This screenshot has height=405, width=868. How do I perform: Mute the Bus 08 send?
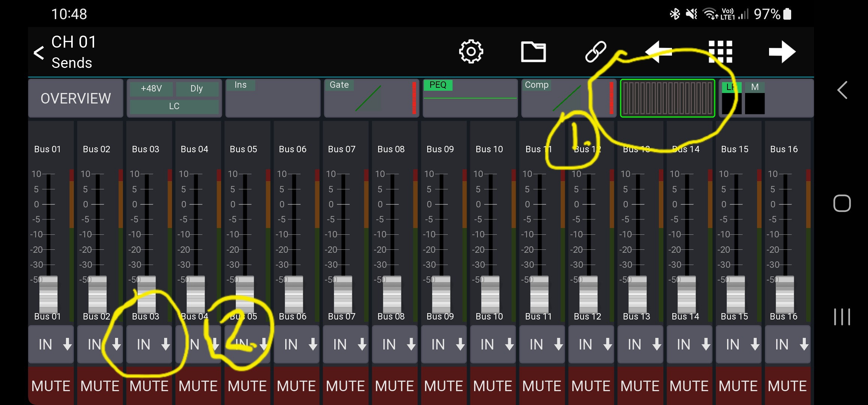click(394, 386)
